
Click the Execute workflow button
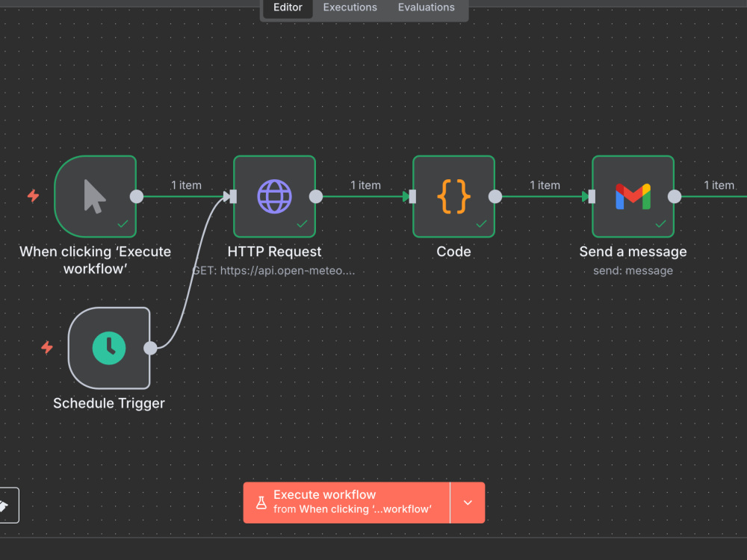pos(347,503)
